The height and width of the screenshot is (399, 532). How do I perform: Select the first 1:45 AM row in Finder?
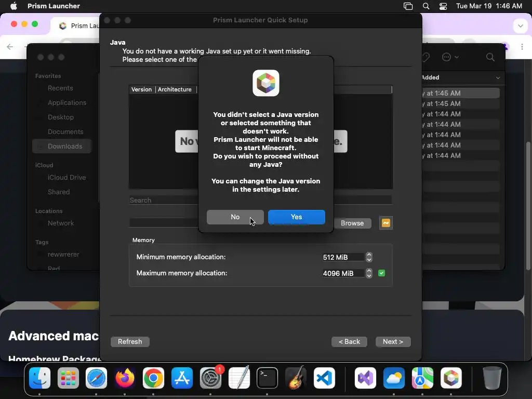tap(460, 93)
